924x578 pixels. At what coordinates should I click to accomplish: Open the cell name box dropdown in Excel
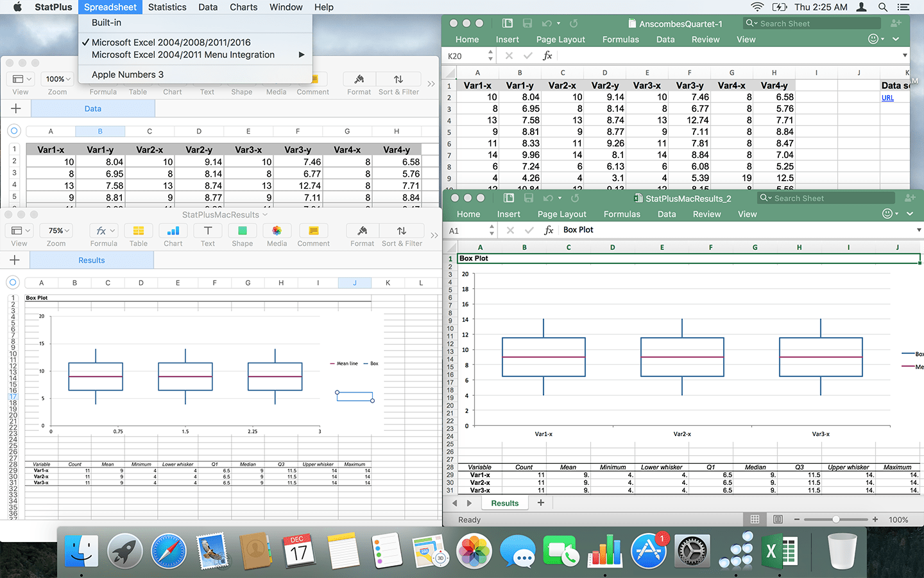click(x=492, y=229)
